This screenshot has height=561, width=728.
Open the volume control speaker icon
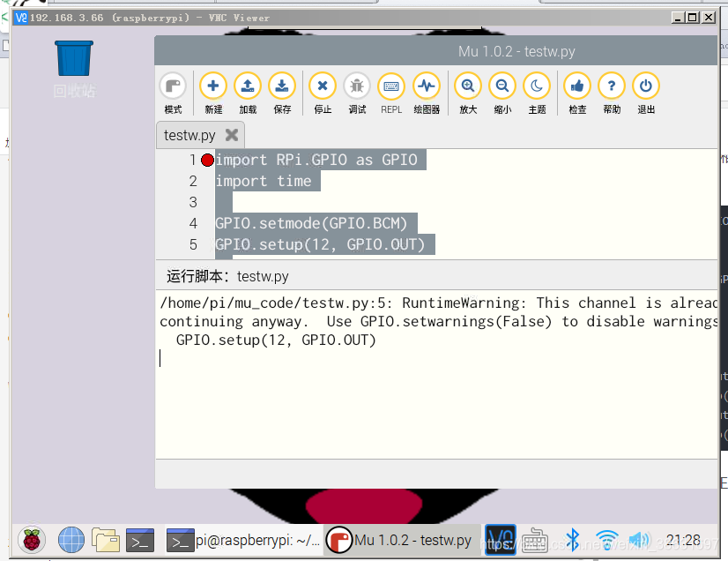(x=639, y=541)
